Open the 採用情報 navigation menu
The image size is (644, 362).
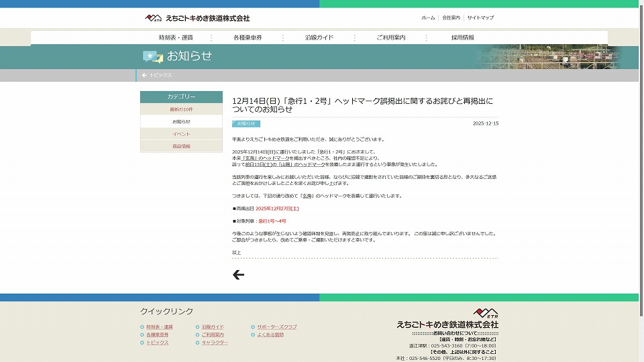click(462, 38)
